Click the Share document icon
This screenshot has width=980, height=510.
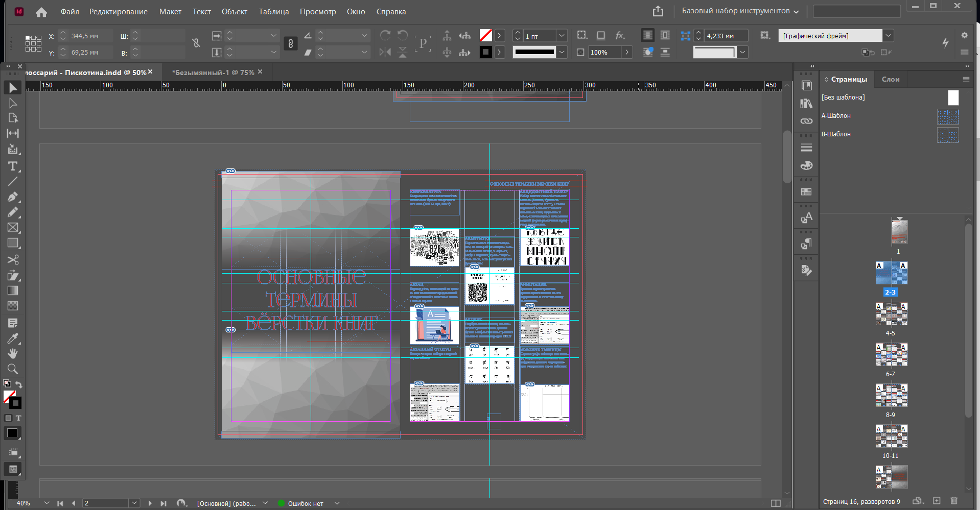[658, 11]
